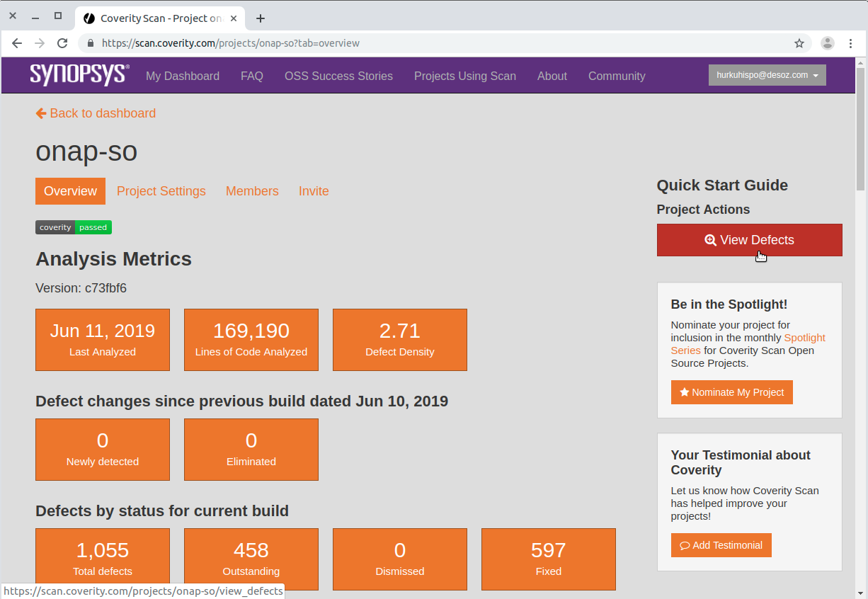Viewport: 868px width, 599px height.
Task: Click the 1,055 Total defects tile
Action: 103,559
